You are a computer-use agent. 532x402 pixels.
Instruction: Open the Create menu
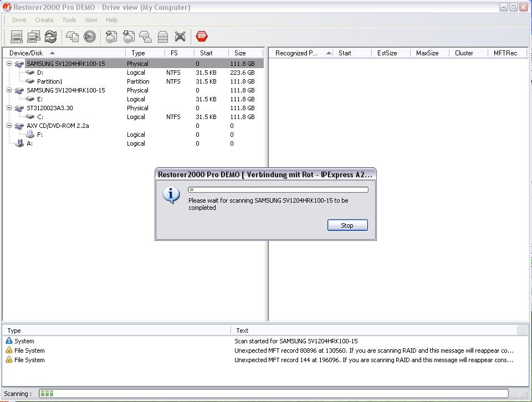(x=44, y=20)
